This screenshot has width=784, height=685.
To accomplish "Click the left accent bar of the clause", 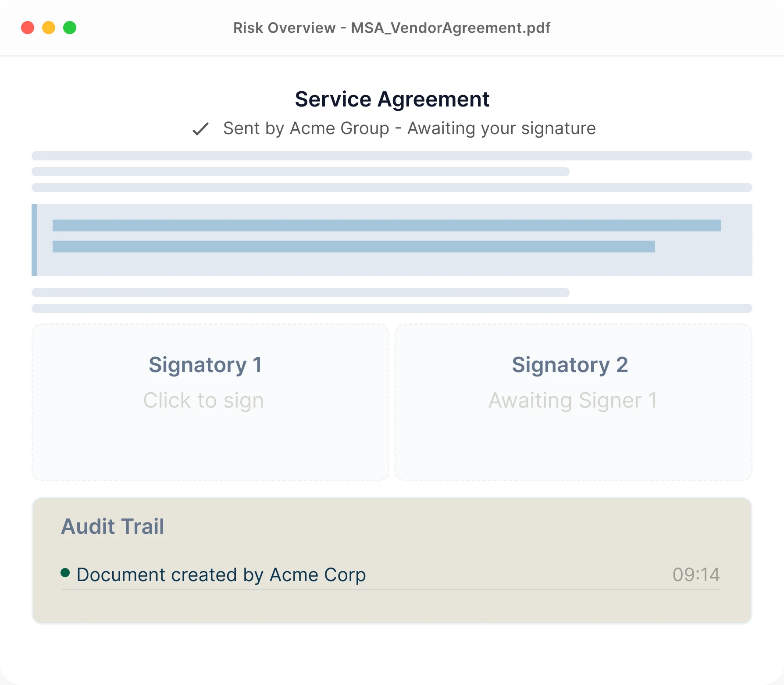I will click(34, 240).
